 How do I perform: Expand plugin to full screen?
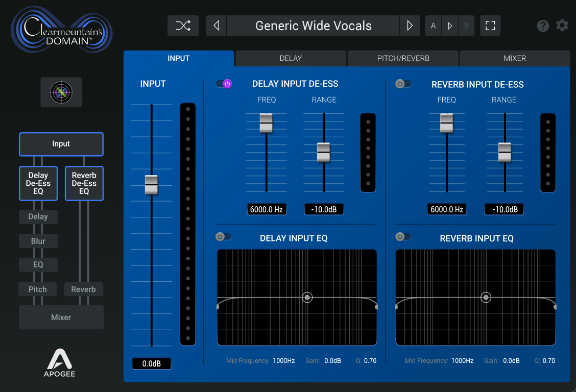(490, 26)
